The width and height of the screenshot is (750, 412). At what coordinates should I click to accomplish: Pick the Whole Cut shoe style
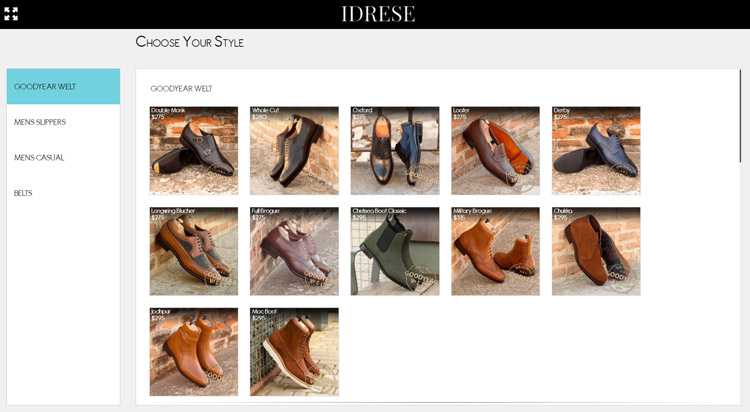tap(294, 151)
